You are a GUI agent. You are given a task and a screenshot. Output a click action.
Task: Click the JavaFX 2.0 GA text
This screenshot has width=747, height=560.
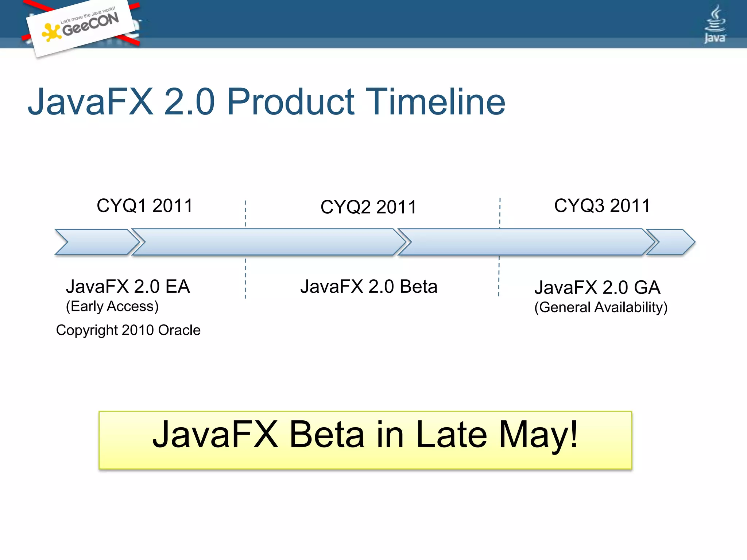(597, 288)
